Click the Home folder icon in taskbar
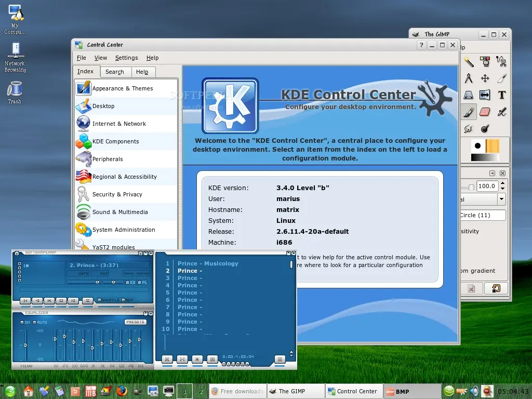Screen dimensions: 532x399 pos(29,391)
